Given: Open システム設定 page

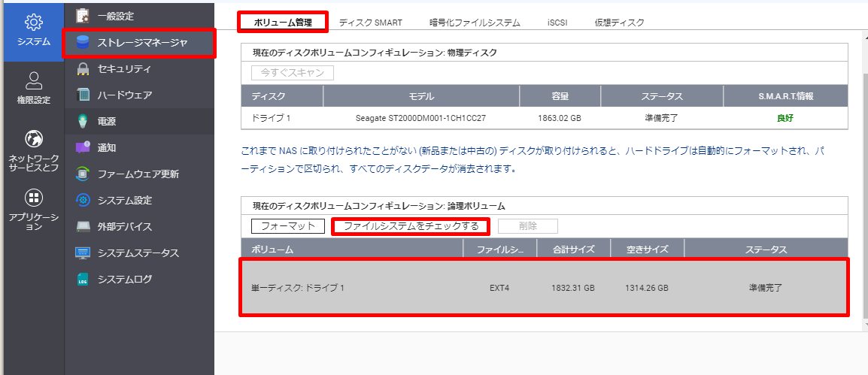Looking at the screenshot, I should coord(139,200).
